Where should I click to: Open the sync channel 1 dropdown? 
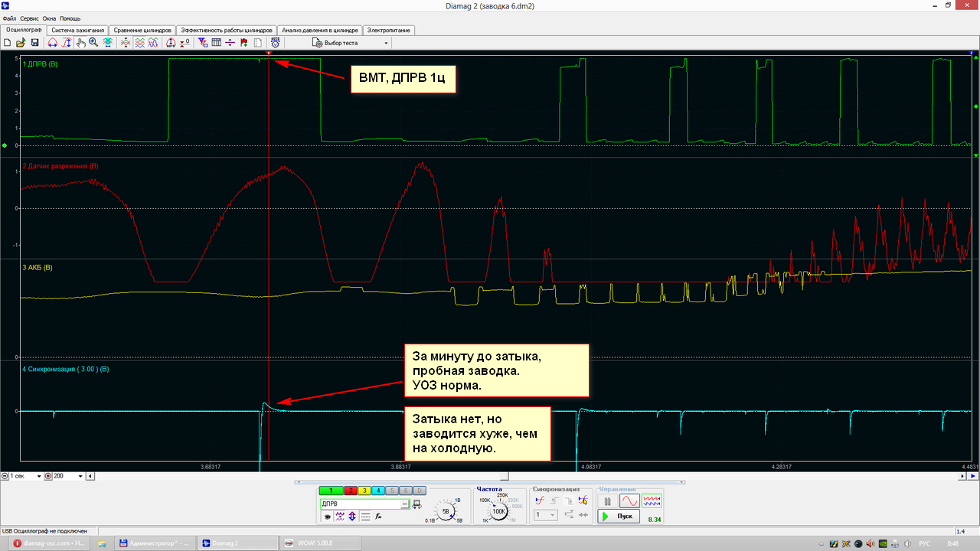pyautogui.click(x=546, y=515)
